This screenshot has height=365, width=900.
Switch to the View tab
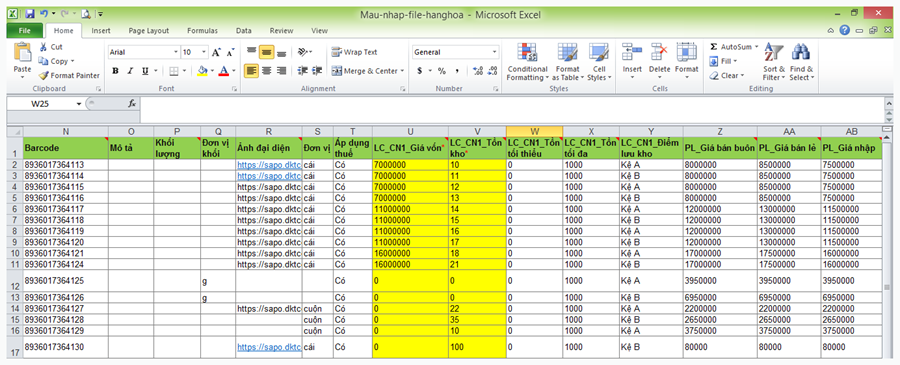[319, 31]
